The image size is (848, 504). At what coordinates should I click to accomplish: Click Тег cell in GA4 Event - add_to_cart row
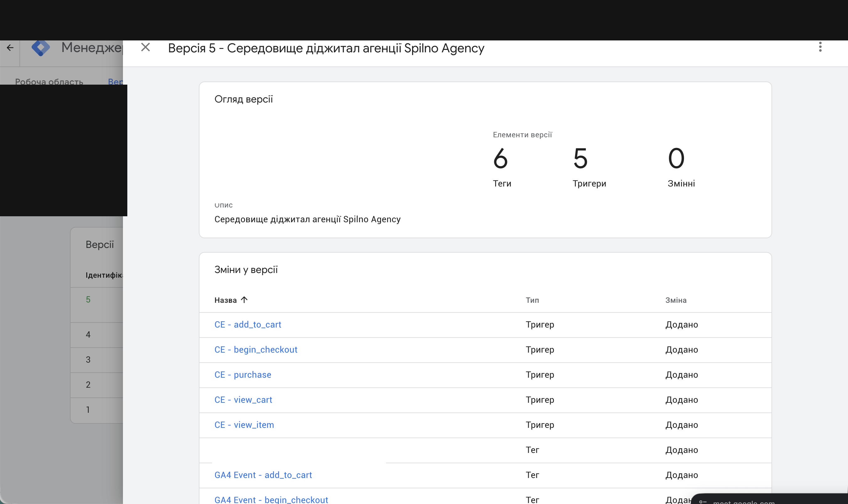(x=533, y=475)
